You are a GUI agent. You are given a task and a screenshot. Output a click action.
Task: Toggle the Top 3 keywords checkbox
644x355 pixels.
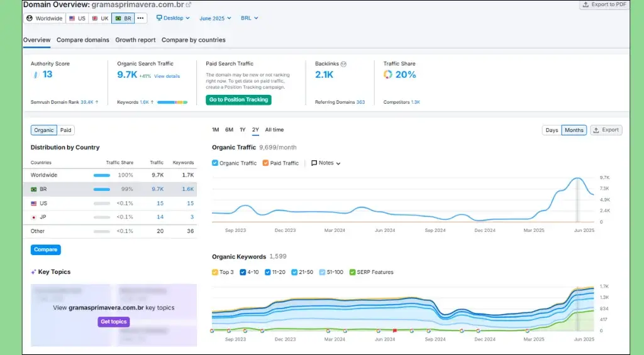[215, 272]
